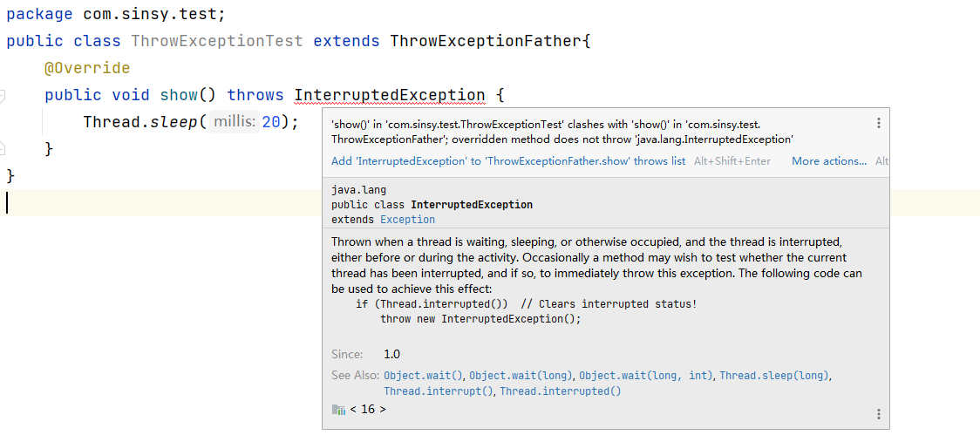
Task: Click the fold end marker at show()'s closing brace
Action: tap(3, 149)
